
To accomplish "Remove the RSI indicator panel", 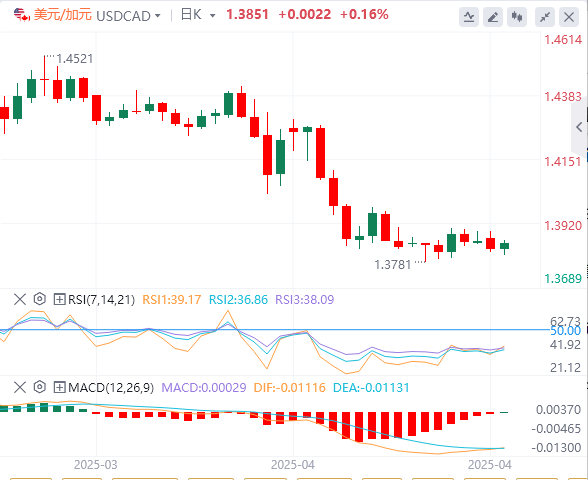I will pos(20,299).
